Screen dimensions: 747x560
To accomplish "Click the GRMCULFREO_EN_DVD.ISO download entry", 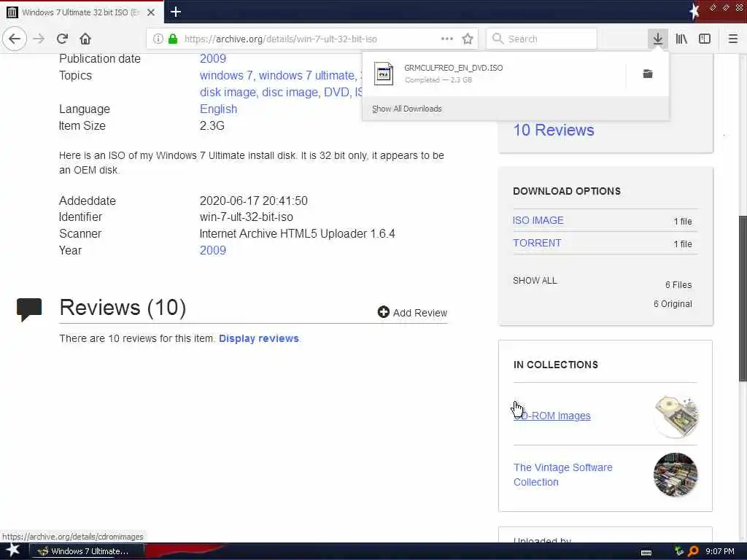I will (495, 74).
